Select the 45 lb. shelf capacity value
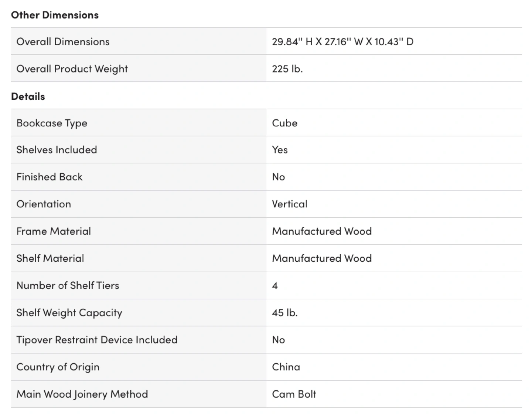Screen dimensions: 532x414 tap(284, 312)
